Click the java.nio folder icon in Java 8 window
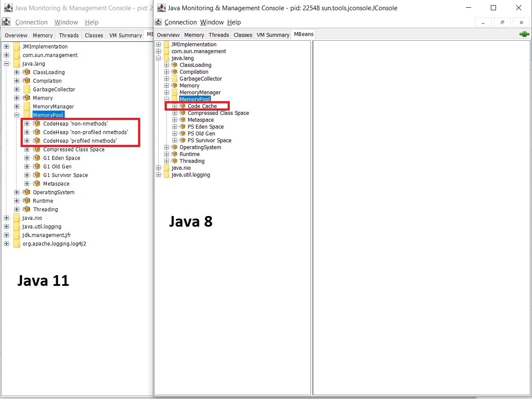The image size is (532, 399). [166, 168]
